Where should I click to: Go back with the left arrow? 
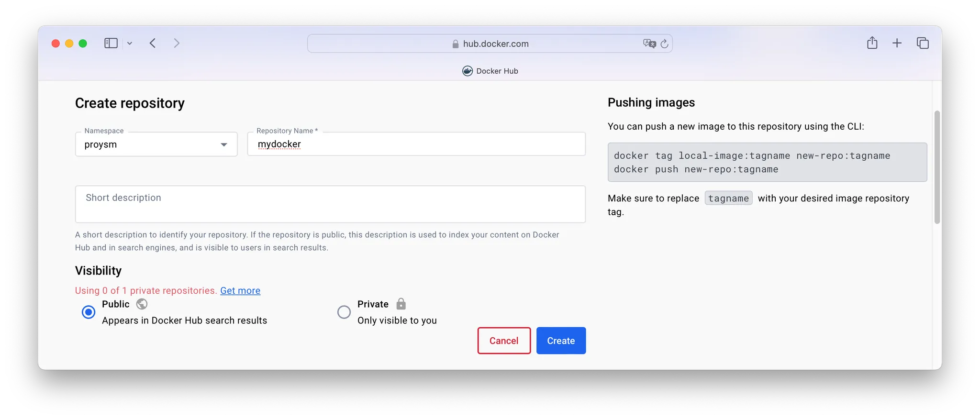coord(153,43)
